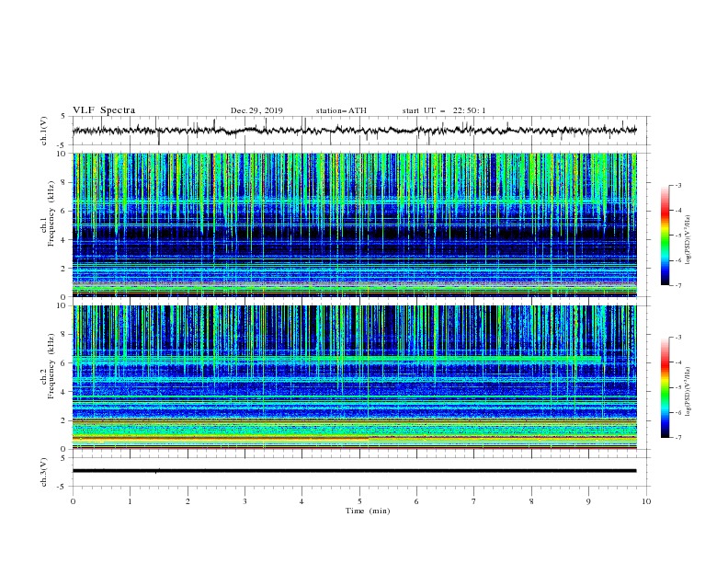Click the "-3" tick on ch.1 colorbar
Image resolution: width=728 pixels, height=563 pixels.
point(677,185)
